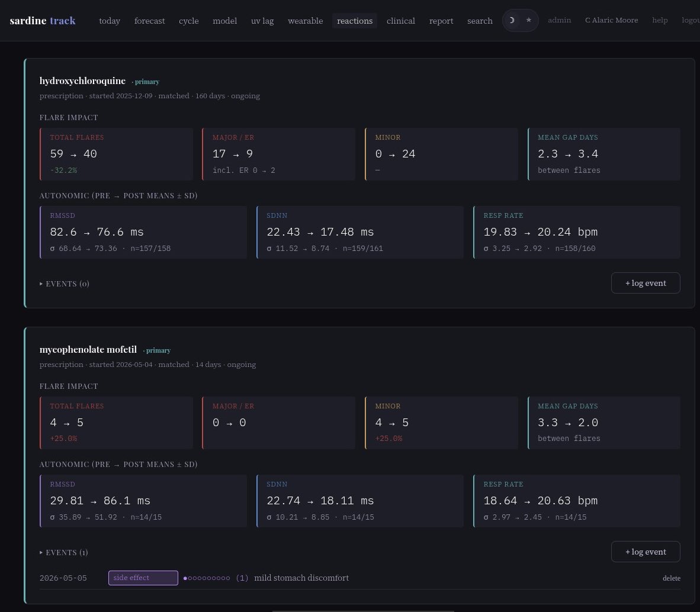The width and height of the screenshot is (700, 612).
Task: Click n=157/158 sample count
Action: pyautogui.click(x=150, y=249)
